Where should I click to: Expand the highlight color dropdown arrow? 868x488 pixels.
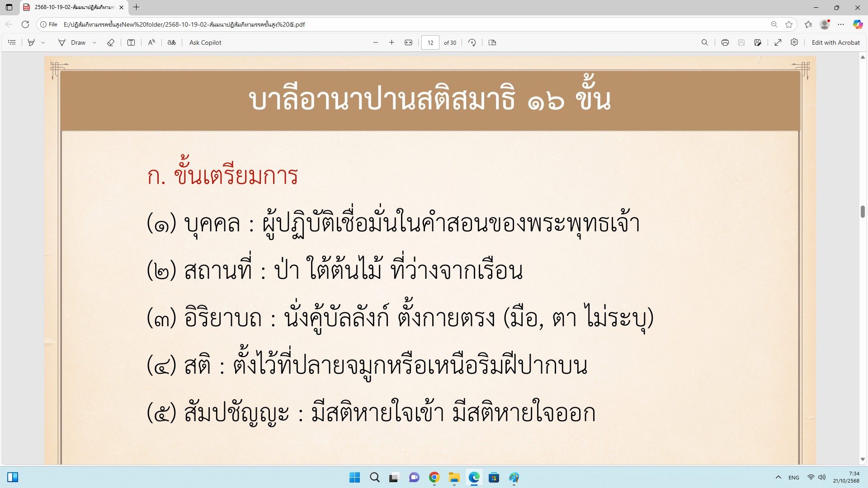click(x=43, y=42)
